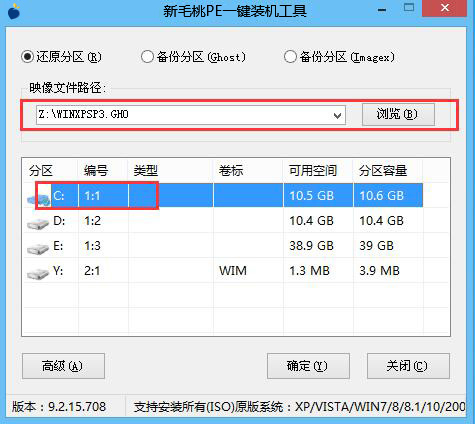
Task: Click the peach app logo icon
Action: point(13,11)
